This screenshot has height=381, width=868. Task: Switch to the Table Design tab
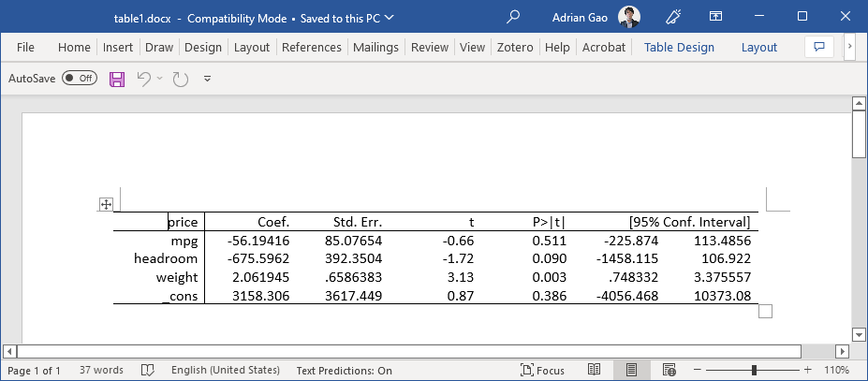(679, 48)
